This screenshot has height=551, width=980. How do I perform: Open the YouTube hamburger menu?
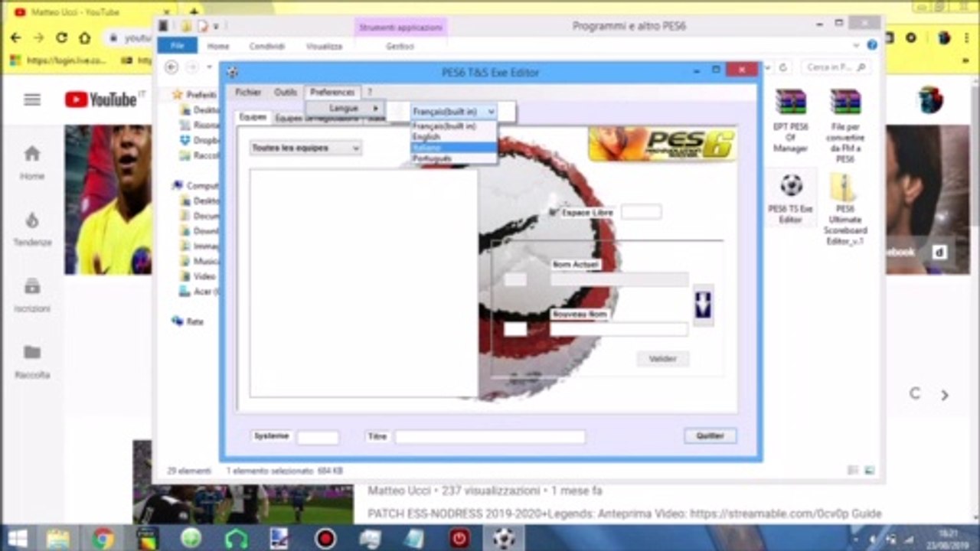(x=31, y=99)
